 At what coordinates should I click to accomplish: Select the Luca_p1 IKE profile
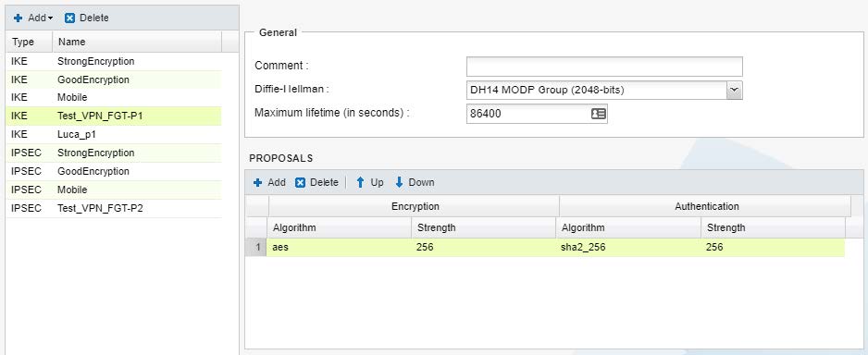[114, 134]
